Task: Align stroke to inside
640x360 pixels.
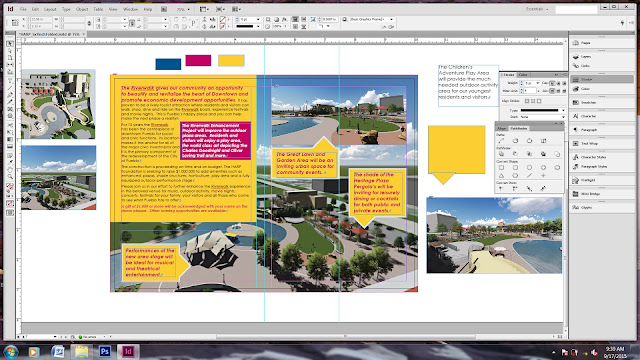Action: click(x=533, y=101)
